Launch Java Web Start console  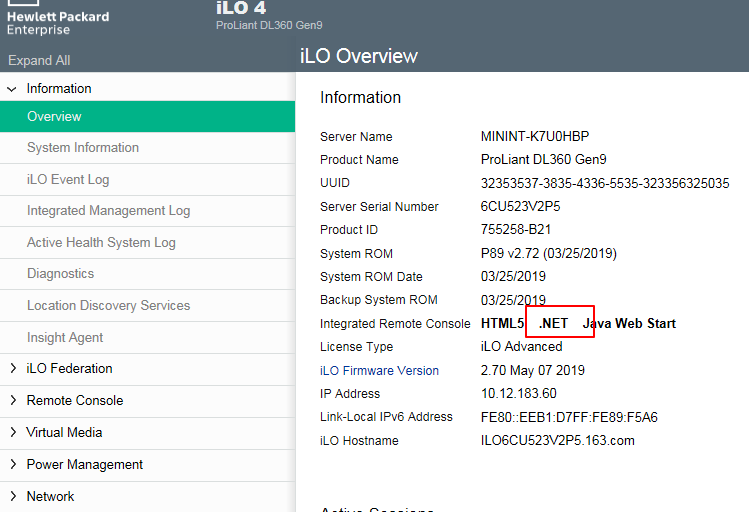point(629,323)
